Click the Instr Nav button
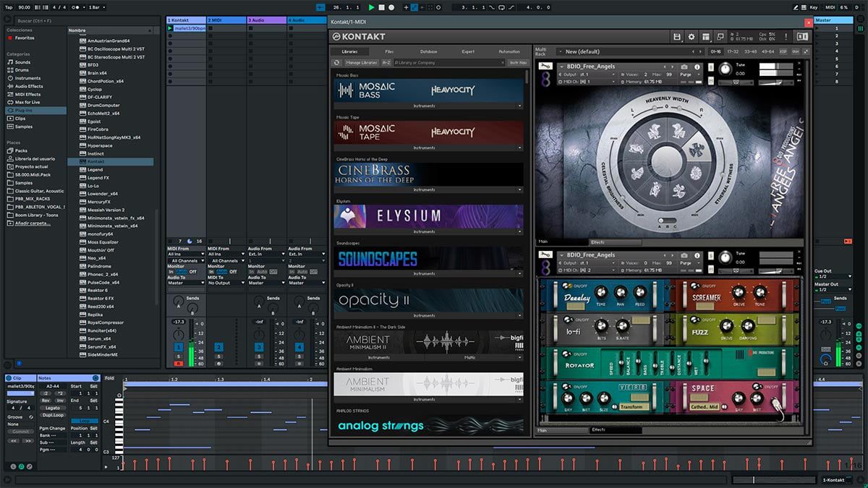This screenshot has width=868, height=488. pyautogui.click(x=517, y=63)
